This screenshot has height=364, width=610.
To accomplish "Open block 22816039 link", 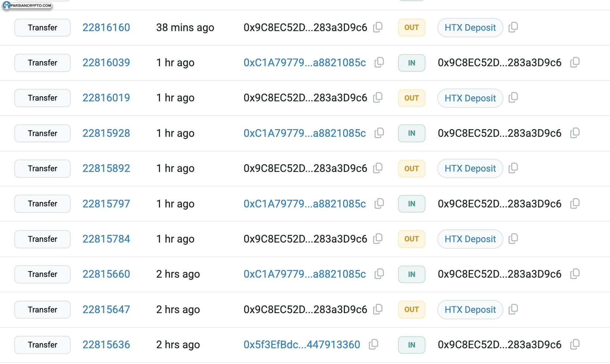I will click(106, 63).
